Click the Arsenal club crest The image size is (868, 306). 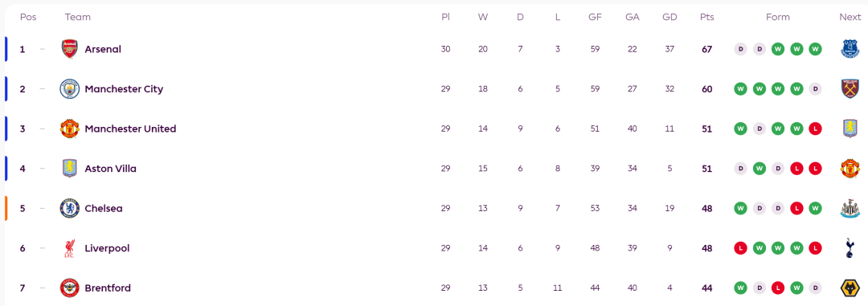70,49
